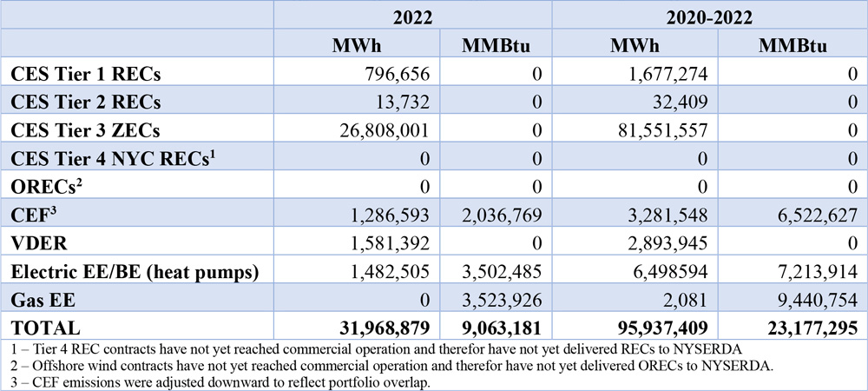868x391 pixels.
Task: Select the 2,036,769 MMBtu cell
Action: [501, 209]
